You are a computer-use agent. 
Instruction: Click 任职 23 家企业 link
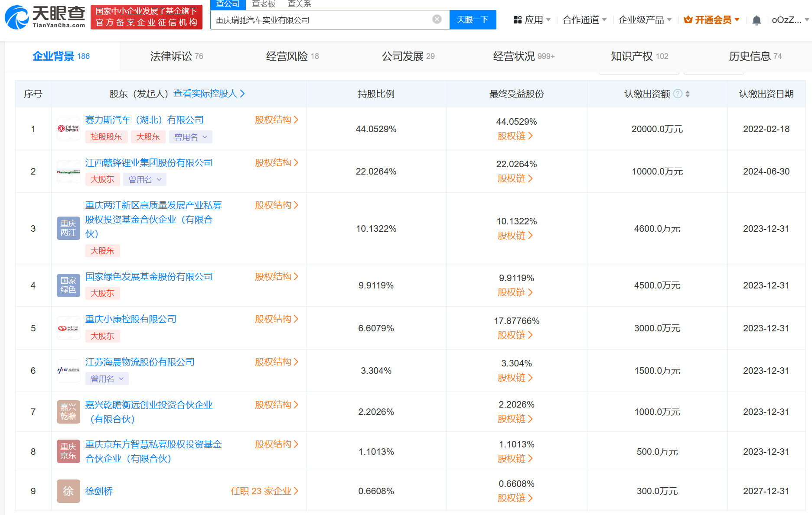point(264,491)
